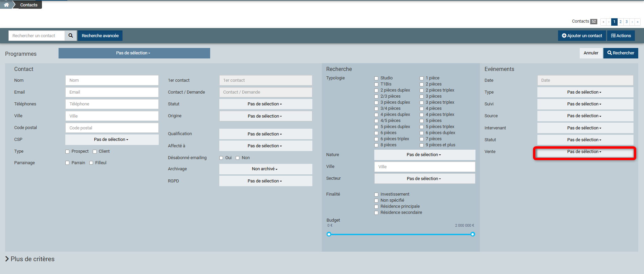Check the Studio typology box
This screenshot has width=644, height=274.
point(376,78)
